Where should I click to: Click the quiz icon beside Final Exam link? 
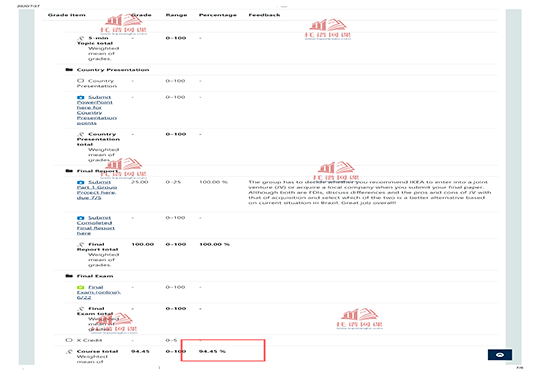pos(81,287)
